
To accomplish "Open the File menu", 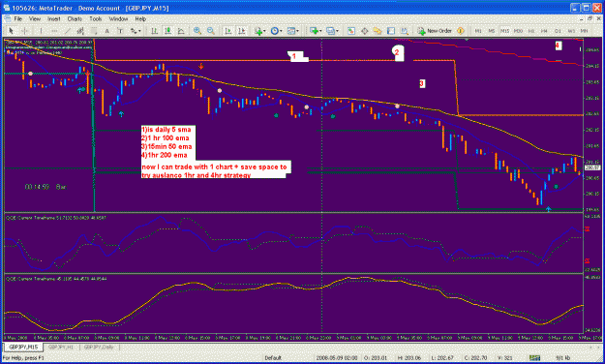I will [18, 18].
